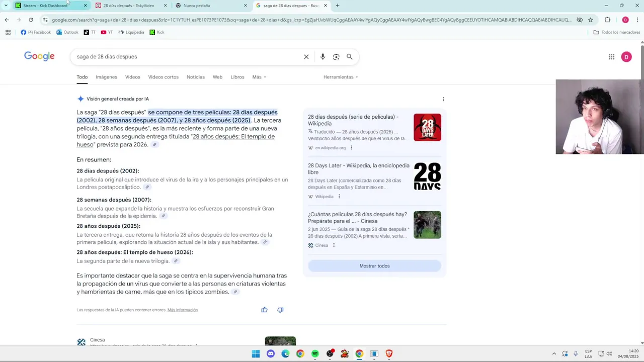Open options for Cinesa source card
Viewport: 644px width, 362px height.
334,245
